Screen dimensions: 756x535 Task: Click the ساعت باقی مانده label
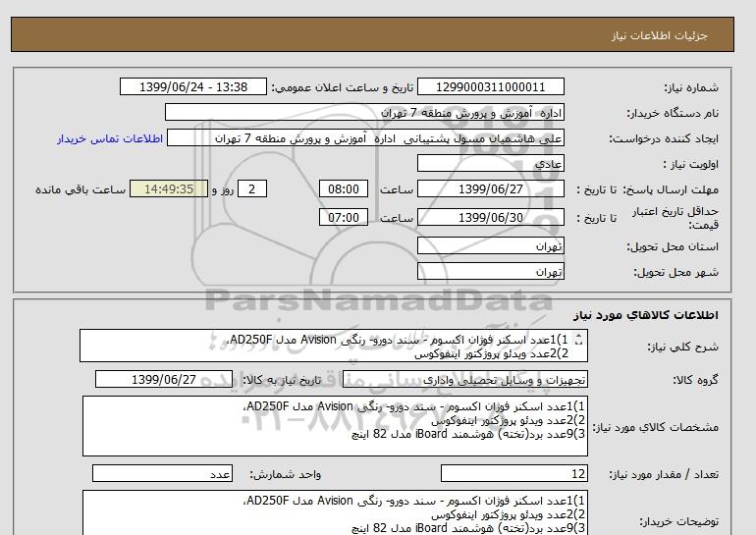click(81, 189)
